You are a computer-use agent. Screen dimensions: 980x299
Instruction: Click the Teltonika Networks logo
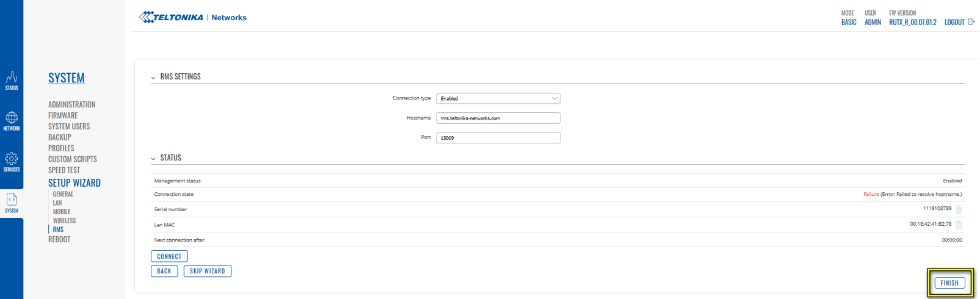point(193,17)
